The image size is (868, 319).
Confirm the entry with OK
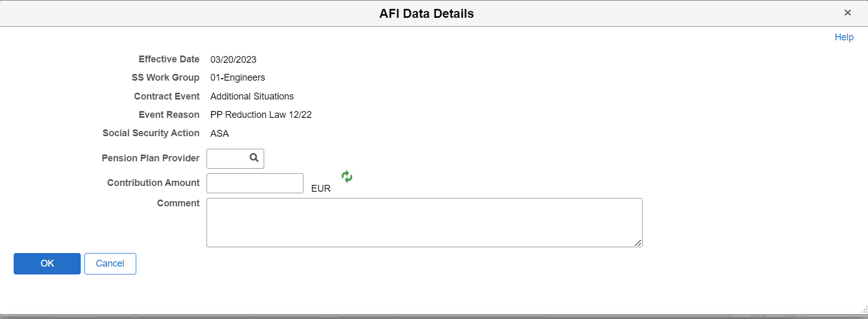pos(47,263)
